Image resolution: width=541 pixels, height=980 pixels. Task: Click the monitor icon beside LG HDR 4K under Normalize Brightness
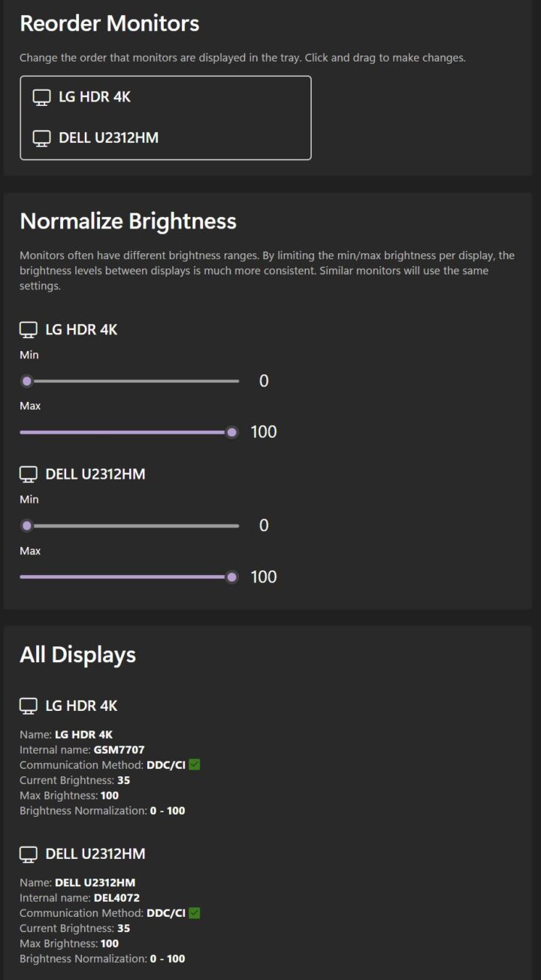29,328
